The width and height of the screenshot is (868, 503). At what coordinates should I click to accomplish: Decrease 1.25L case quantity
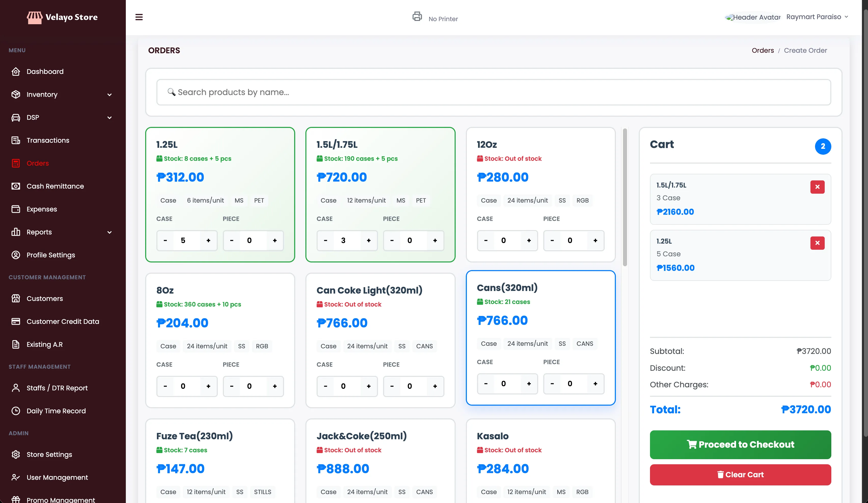click(x=165, y=241)
